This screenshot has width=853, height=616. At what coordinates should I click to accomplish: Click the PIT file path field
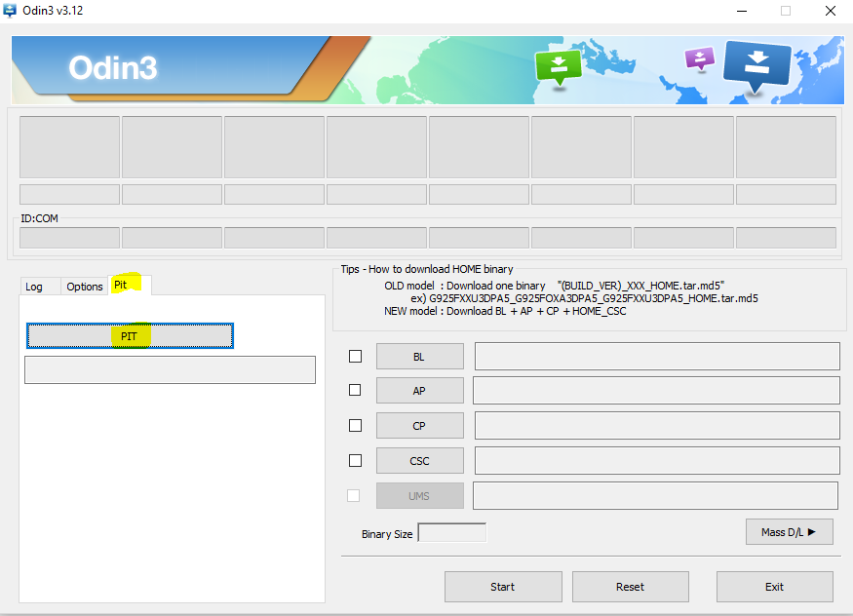[170, 369]
